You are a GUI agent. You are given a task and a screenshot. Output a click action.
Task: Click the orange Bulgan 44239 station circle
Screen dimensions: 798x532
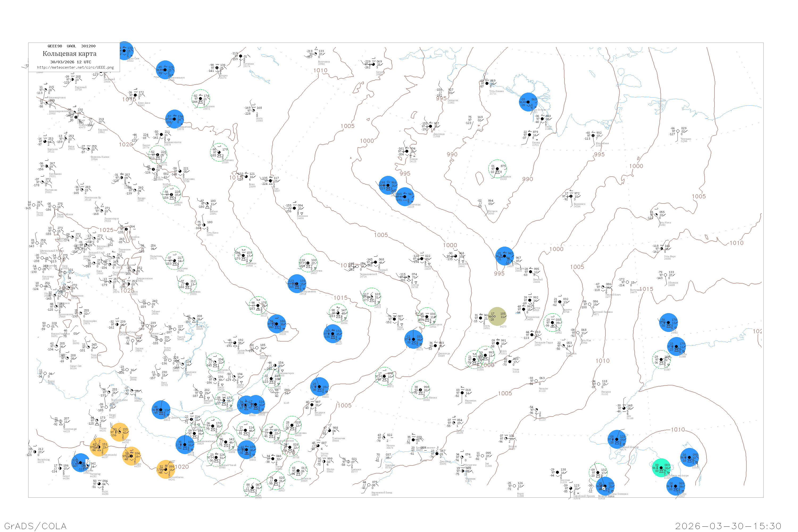[131, 456]
